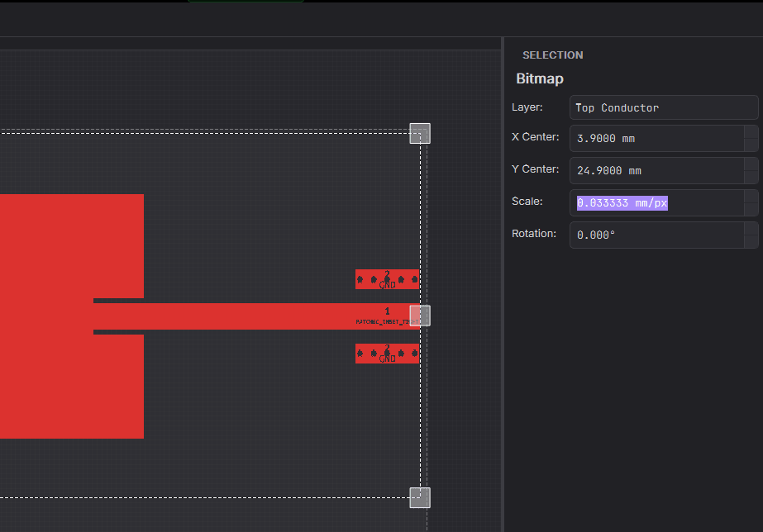The image size is (763, 532).
Task: Grab the top-right selection handle
Action: click(x=420, y=133)
